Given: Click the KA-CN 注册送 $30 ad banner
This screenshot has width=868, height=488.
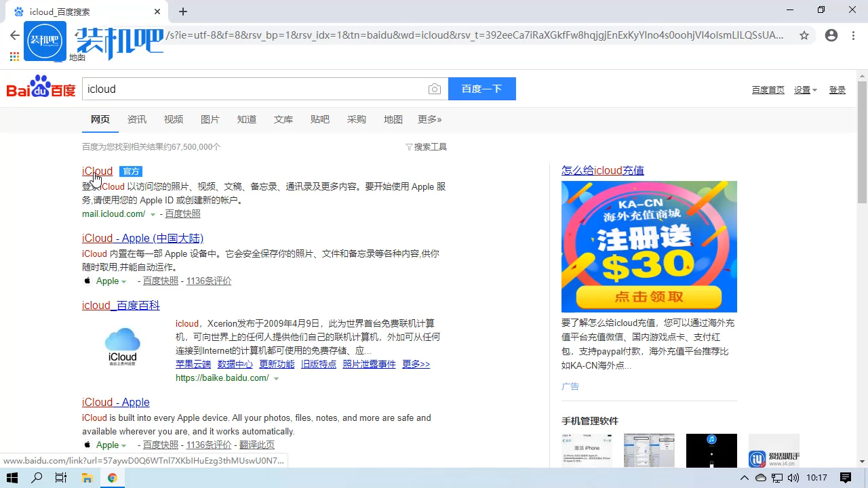Looking at the screenshot, I should coord(649,247).
